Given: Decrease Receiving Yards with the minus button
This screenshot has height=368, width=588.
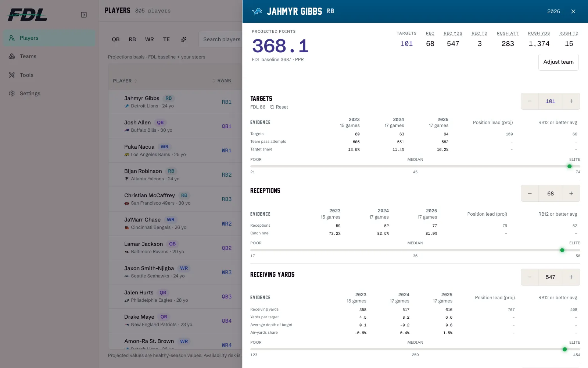Looking at the screenshot, I should point(530,277).
